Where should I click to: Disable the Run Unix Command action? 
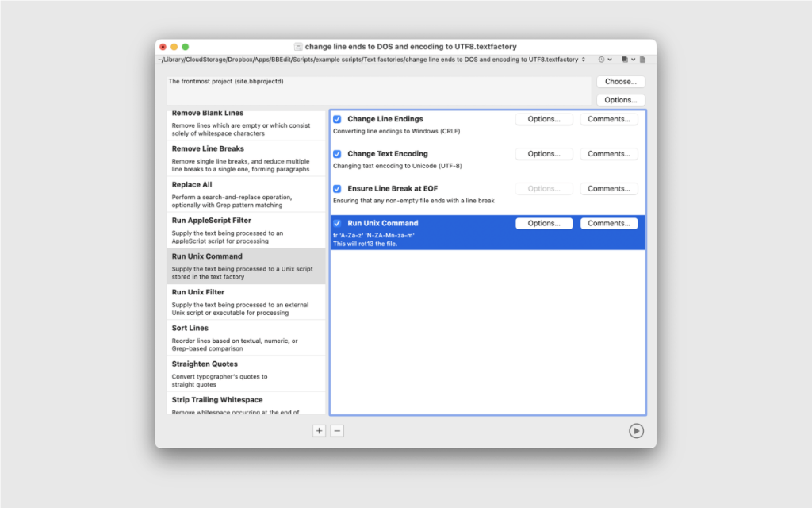[x=337, y=223]
